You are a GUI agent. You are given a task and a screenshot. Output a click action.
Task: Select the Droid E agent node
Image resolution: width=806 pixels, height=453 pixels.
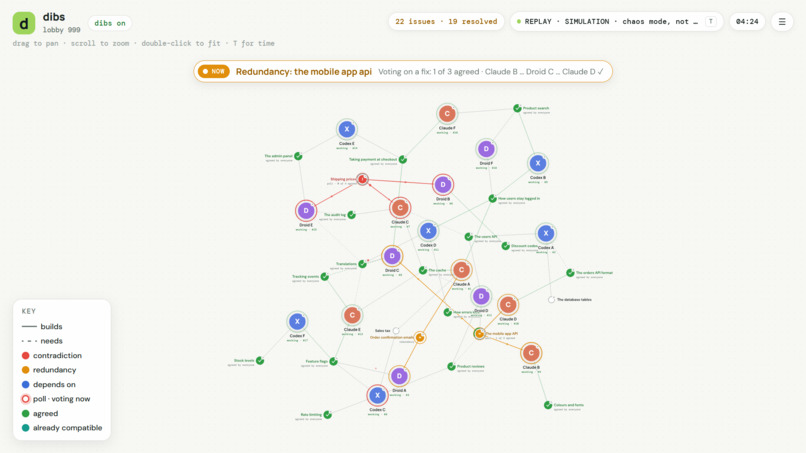306,210
